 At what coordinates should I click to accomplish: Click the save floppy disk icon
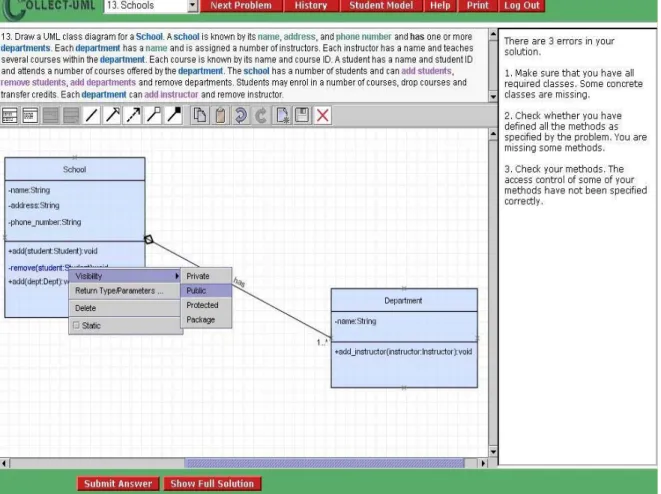coord(302,115)
